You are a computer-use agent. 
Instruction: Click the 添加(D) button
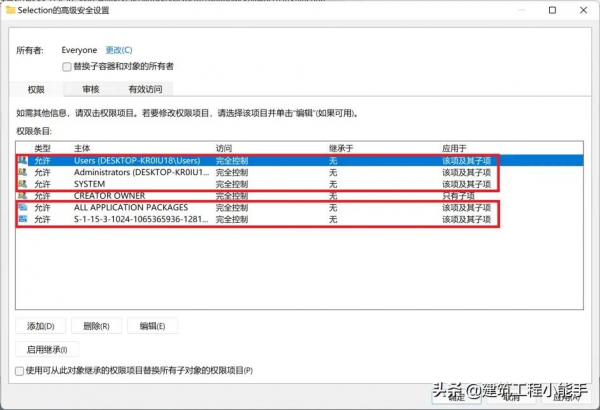click(x=41, y=326)
